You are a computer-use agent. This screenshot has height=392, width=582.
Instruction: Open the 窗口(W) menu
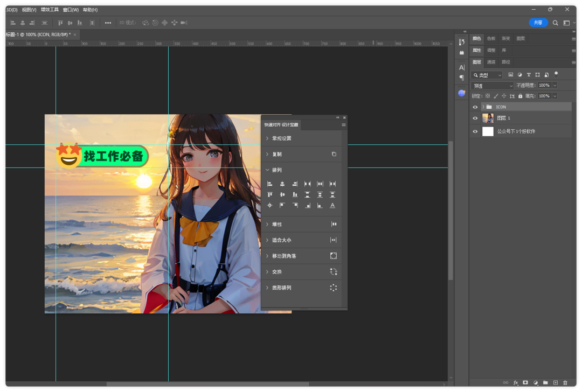click(x=71, y=10)
